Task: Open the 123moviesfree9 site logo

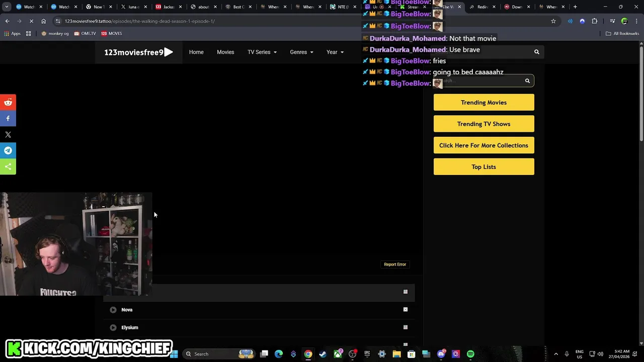Action: pyautogui.click(x=138, y=52)
